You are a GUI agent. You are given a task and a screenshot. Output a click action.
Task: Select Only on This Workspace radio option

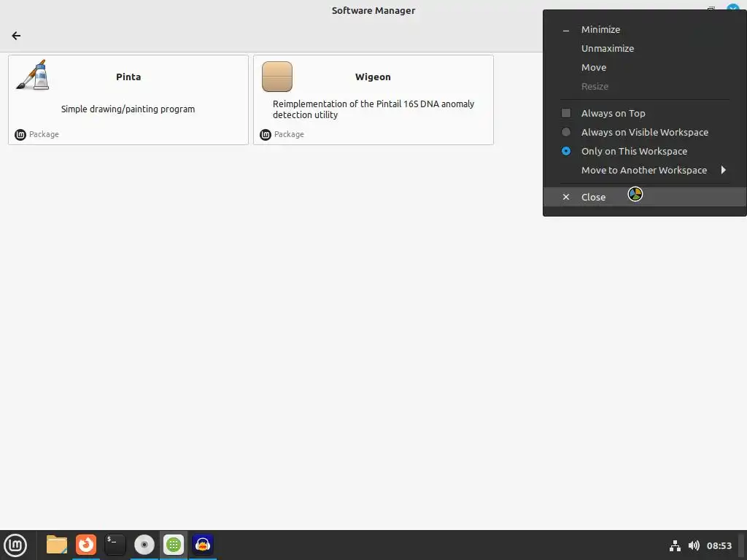[566, 152]
